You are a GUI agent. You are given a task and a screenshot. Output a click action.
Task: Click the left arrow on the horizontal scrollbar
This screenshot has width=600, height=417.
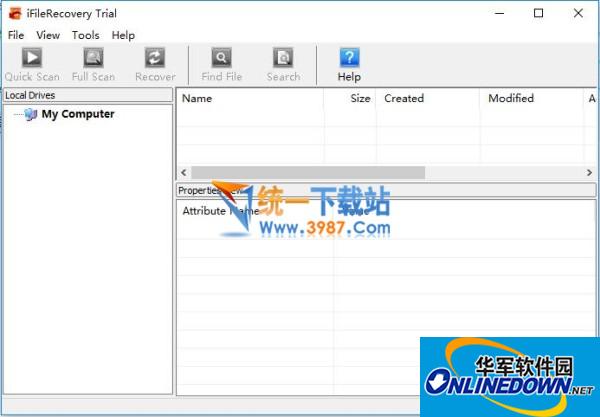point(184,173)
